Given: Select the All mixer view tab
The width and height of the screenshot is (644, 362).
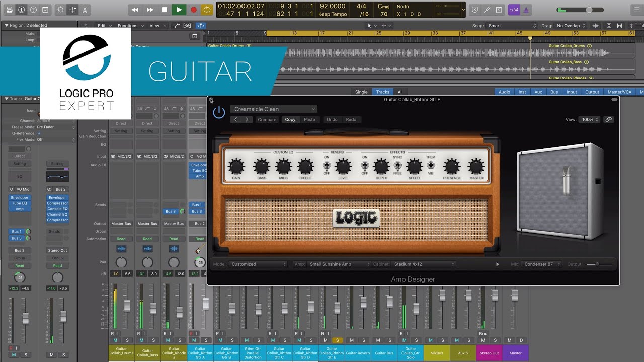Looking at the screenshot, I should pyautogui.click(x=400, y=92).
